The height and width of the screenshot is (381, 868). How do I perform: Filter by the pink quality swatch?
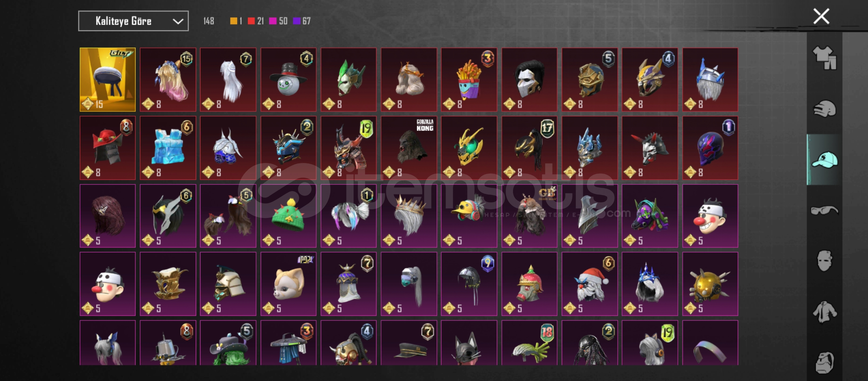pyautogui.click(x=273, y=21)
